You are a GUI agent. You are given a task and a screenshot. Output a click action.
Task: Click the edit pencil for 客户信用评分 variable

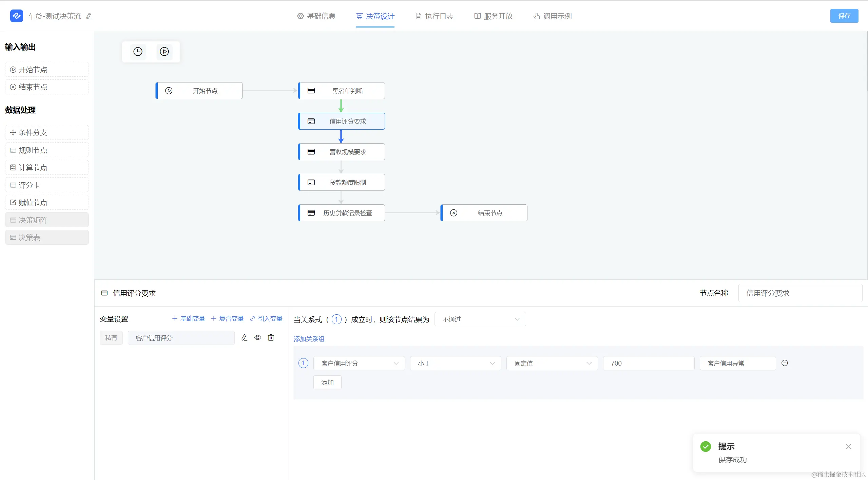click(x=244, y=337)
